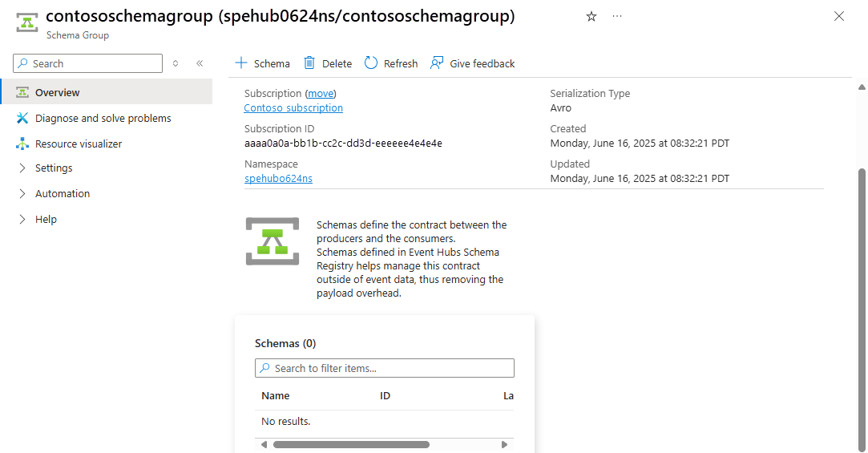Click the page vertical scrollbar thumb

862,309
